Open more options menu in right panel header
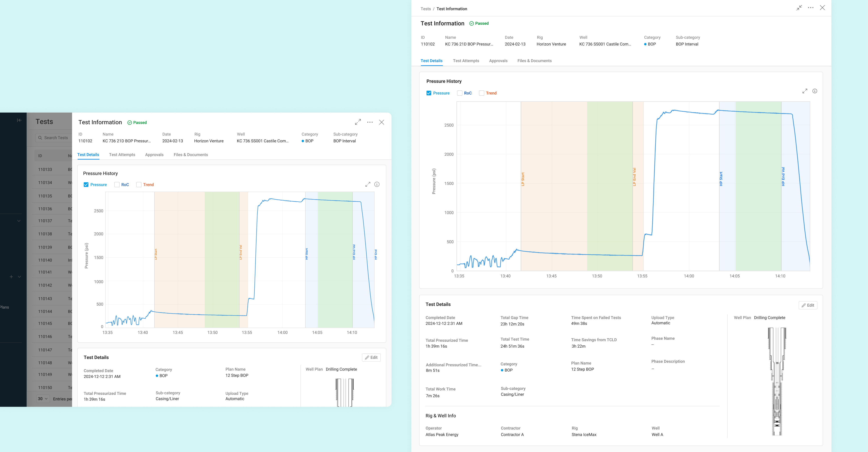This screenshot has height=452, width=868. click(811, 8)
